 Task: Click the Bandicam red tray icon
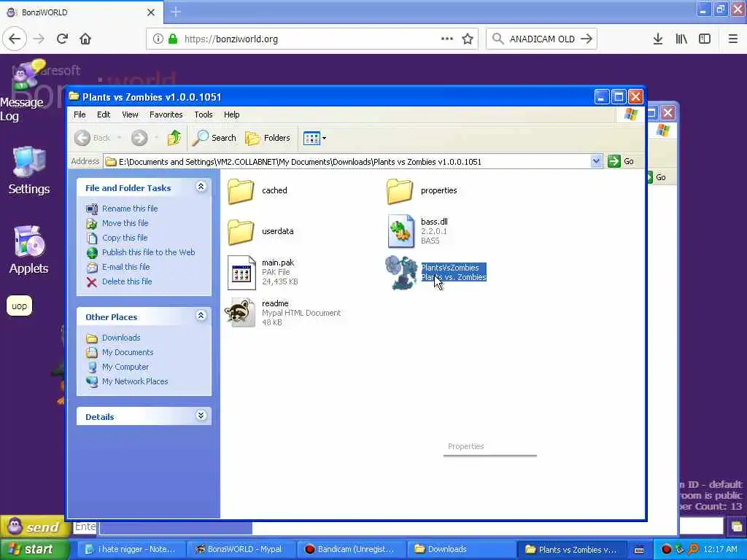pyautogui.click(x=666, y=550)
